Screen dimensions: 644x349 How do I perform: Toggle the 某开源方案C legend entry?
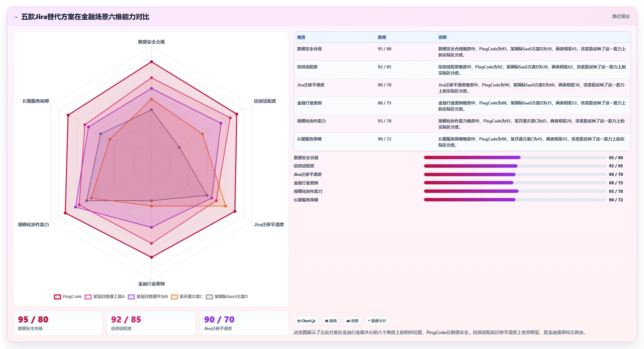point(187,297)
